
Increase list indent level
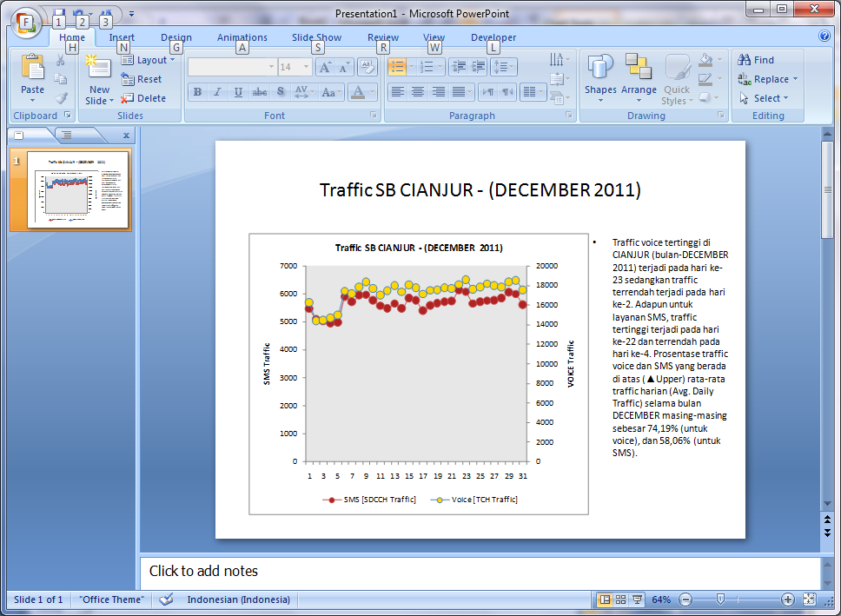(x=479, y=67)
